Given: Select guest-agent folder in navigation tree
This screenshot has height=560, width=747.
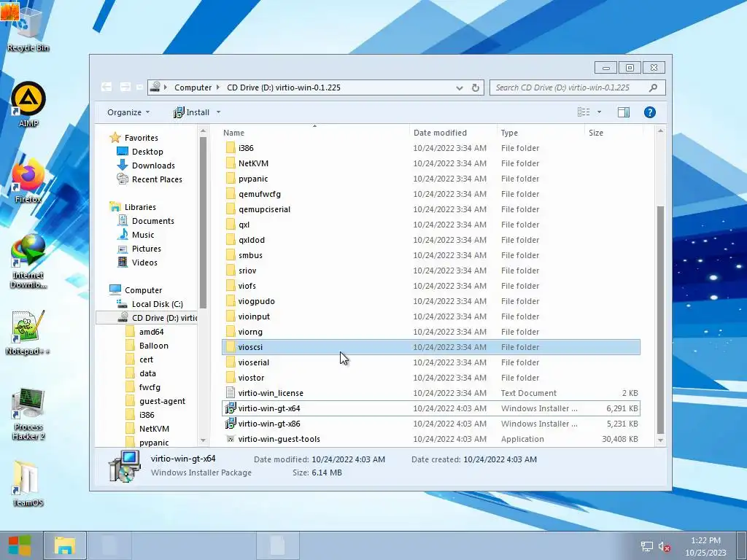Looking at the screenshot, I should coord(155,401).
